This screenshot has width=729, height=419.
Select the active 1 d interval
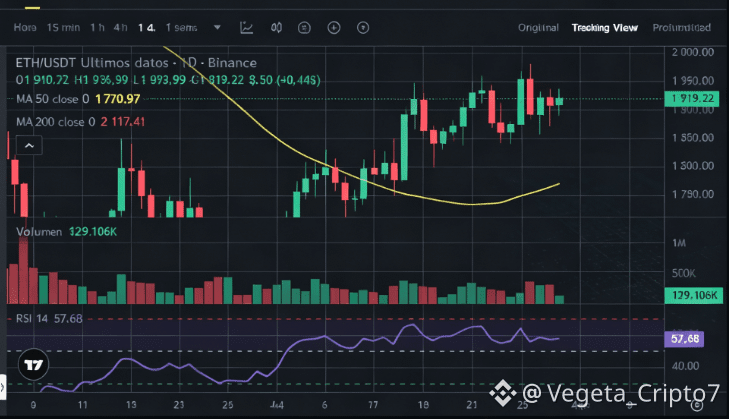pos(146,27)
